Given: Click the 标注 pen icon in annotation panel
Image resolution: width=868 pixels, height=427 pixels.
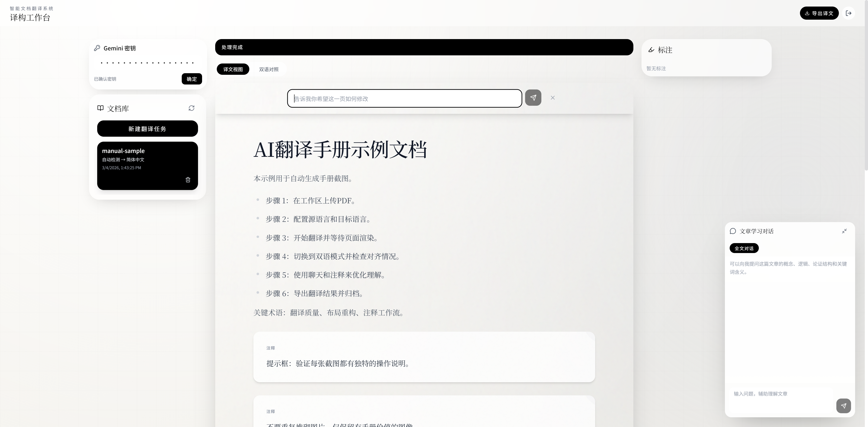Looking at the screenshot, I should pyautogui.click(x=651, y=50).
